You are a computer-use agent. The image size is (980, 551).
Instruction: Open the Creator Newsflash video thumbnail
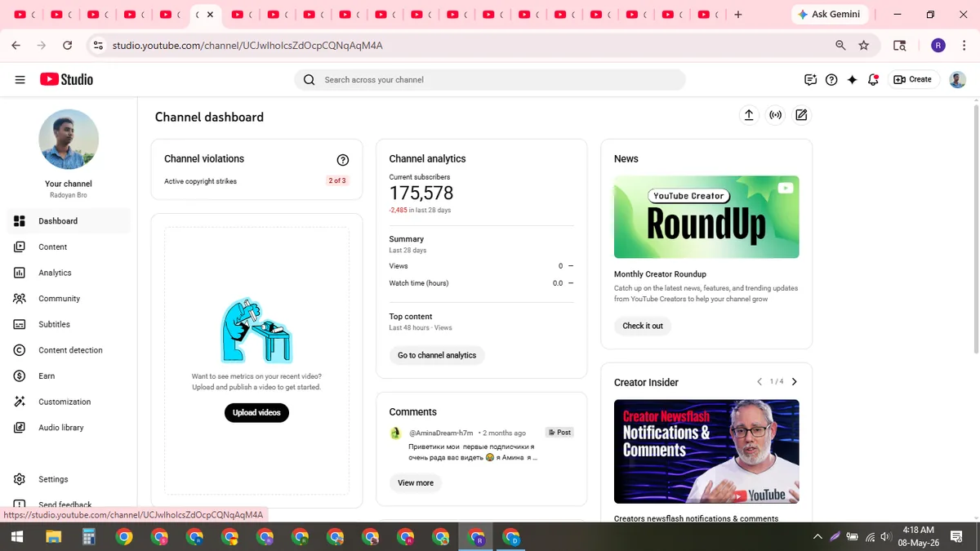pos(706,451)
